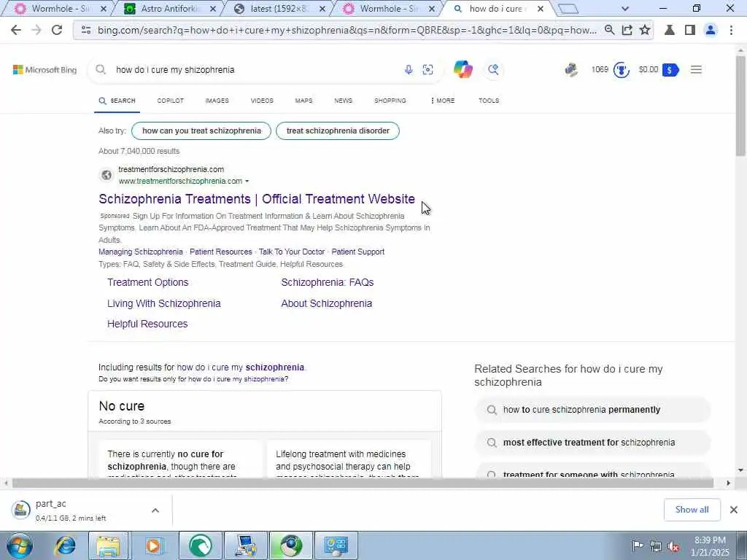747x560 pixels.
Task: Open the Treatment Options sitelink
Action: pos(147,282)
